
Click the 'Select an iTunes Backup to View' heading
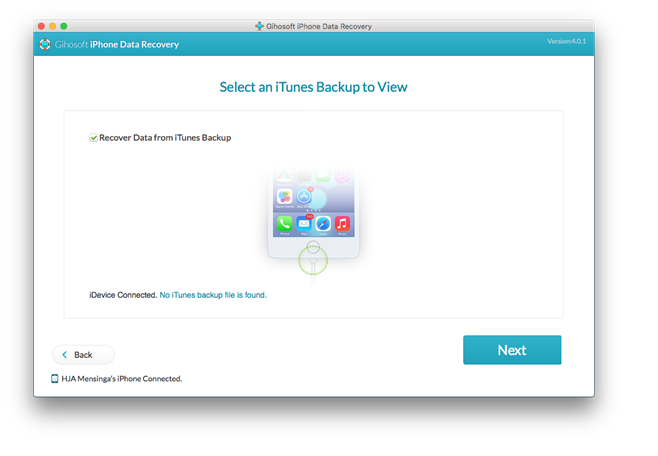click(313, 87)
